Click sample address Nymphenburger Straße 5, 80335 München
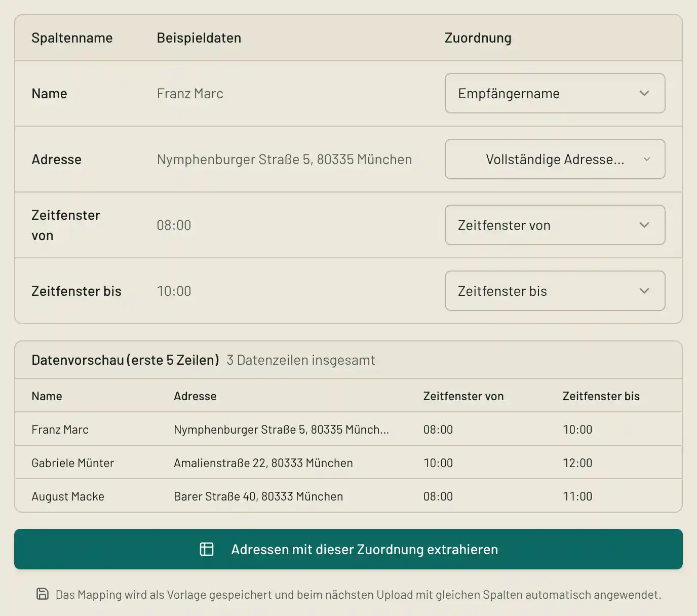 tap(284, 160)
